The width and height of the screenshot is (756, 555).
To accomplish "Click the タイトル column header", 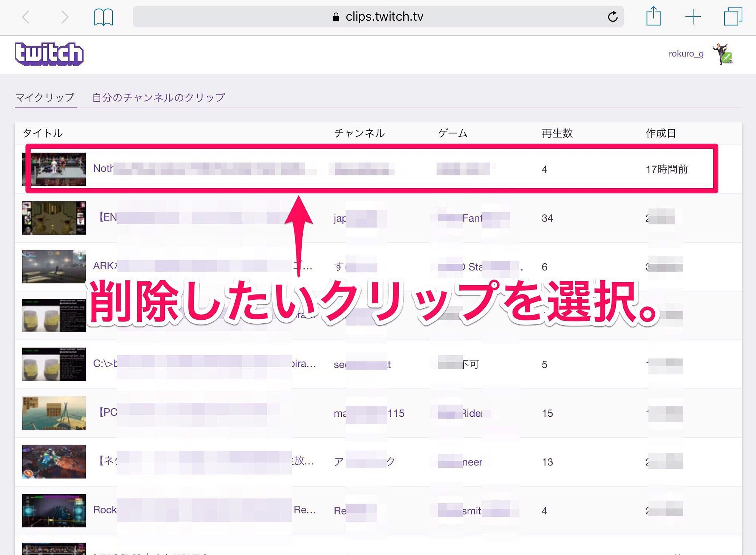I will click(43, 133).
